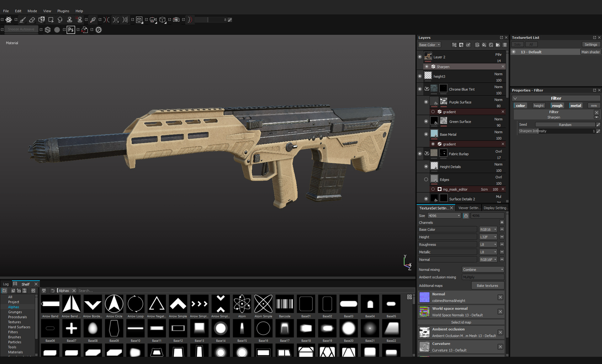The width and height of the screenshot is (602, 364).
Task: Select the Eraser tool
Action: click(x=32, y=20)
